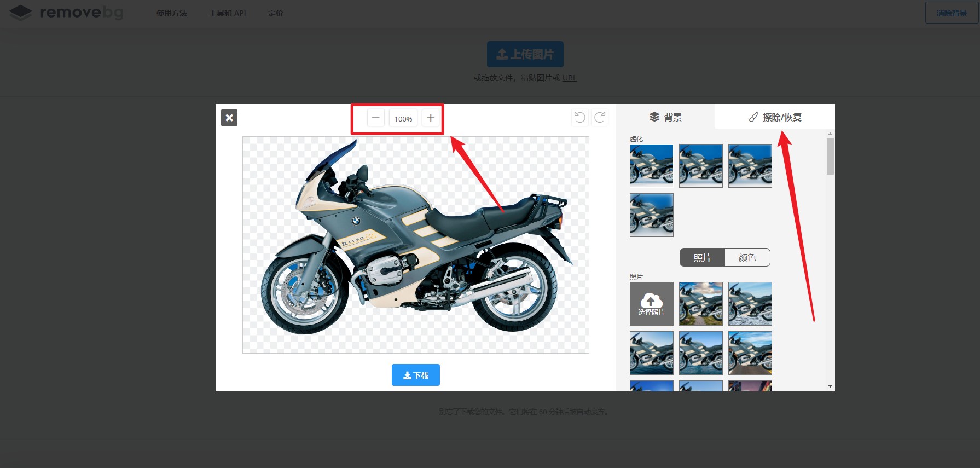The width and height of the screenshot is (980, 468).
Task: Zoom out with the minus button
Action: coord(376,118)
